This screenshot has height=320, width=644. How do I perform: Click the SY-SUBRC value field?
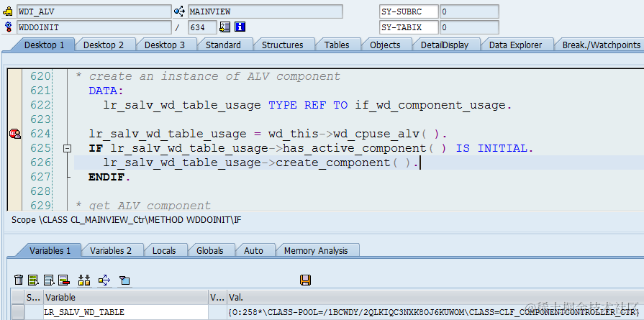pos(469,12)
